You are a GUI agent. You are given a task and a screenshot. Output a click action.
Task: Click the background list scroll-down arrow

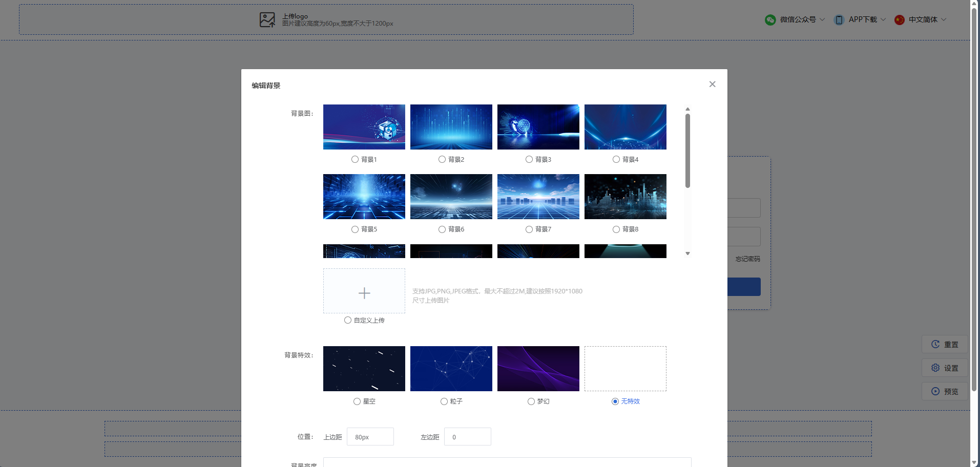click(687, 253)
